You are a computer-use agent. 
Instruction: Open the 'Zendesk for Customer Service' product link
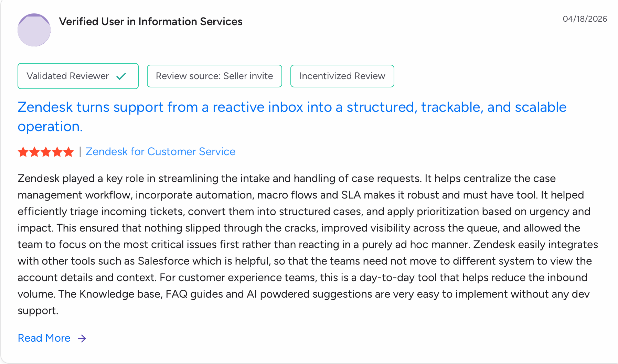click(160, 152)
